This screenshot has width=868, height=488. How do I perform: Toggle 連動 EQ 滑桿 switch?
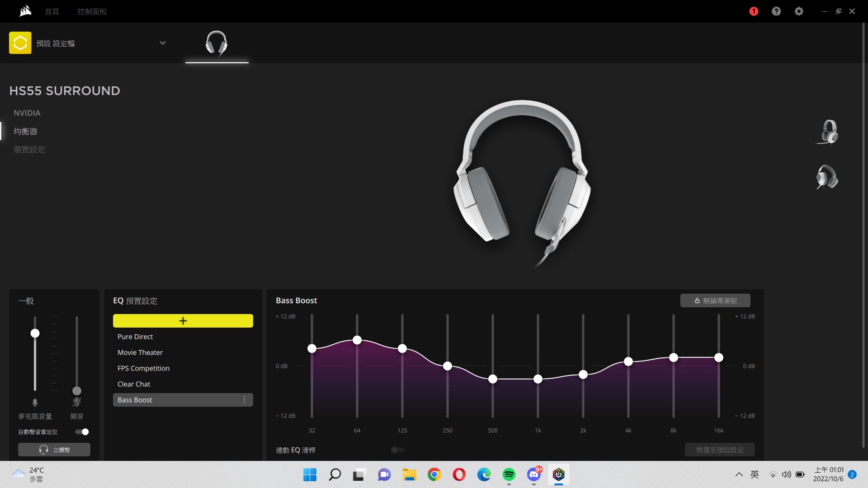[x=398, y=450]
